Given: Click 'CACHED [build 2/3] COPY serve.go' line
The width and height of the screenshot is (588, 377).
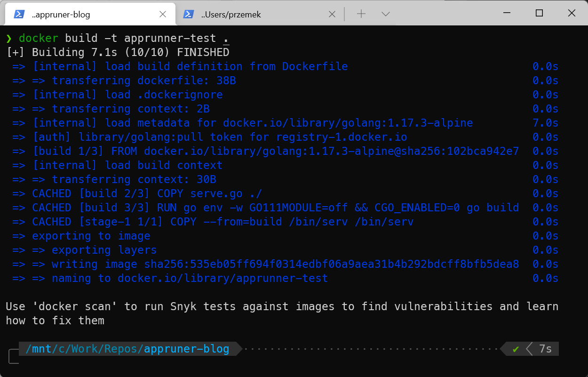Looking at the screenshot, I should 137,193.
